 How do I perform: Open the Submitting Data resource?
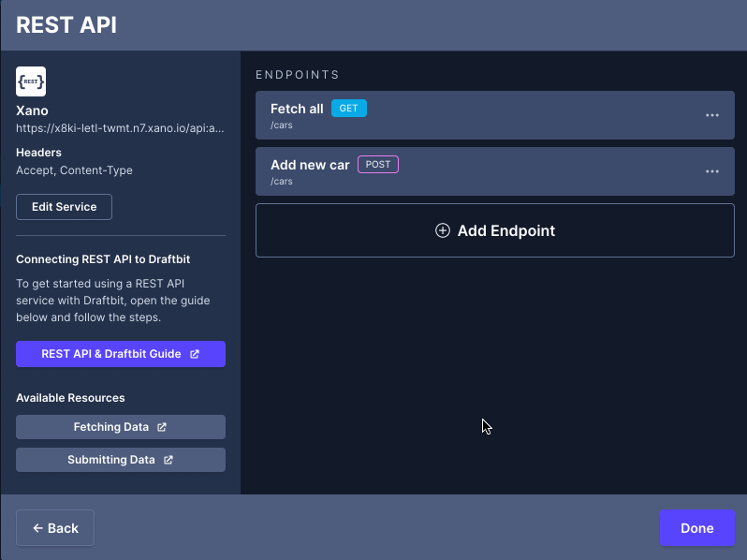tap(121, 460)
